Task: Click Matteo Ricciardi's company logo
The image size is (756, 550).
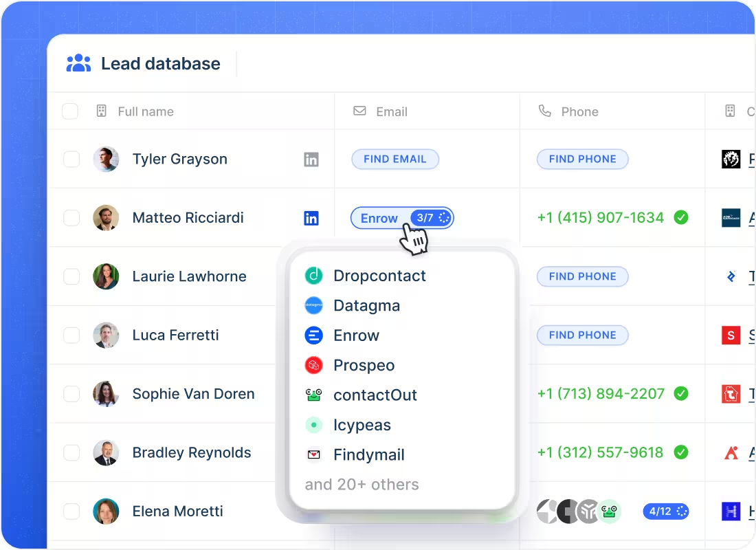Action: [x=731, y=218]
